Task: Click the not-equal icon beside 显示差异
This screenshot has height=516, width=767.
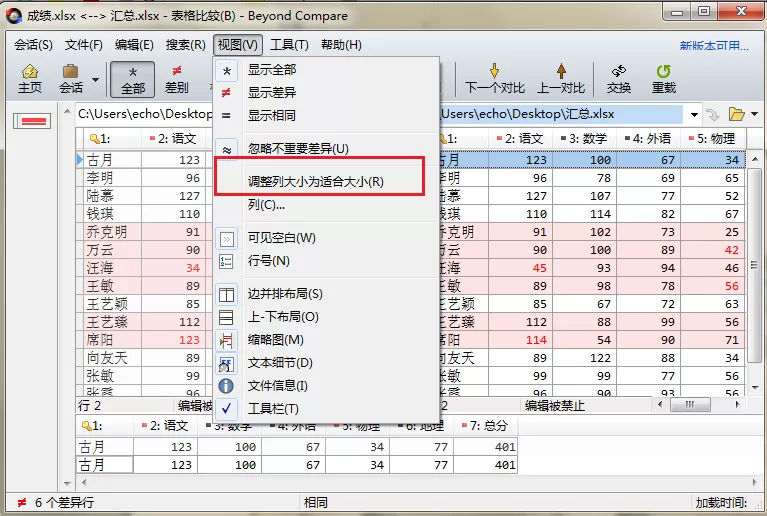Action: point(226,93)
